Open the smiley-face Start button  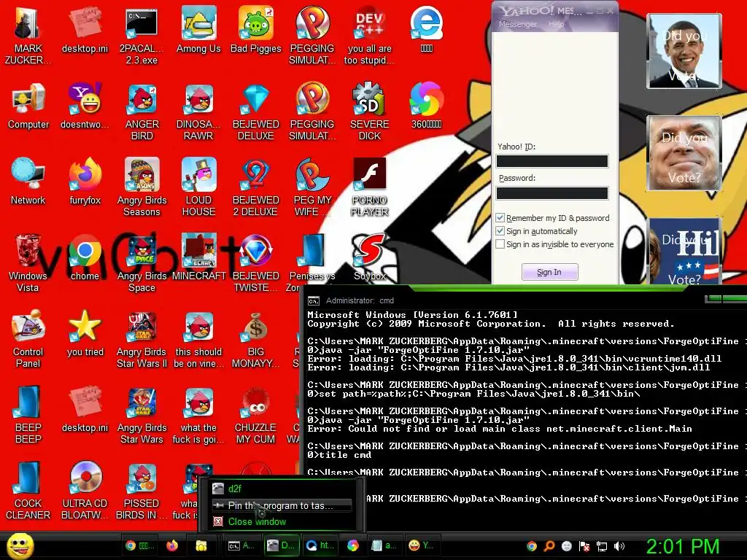[x=20, y=545]
